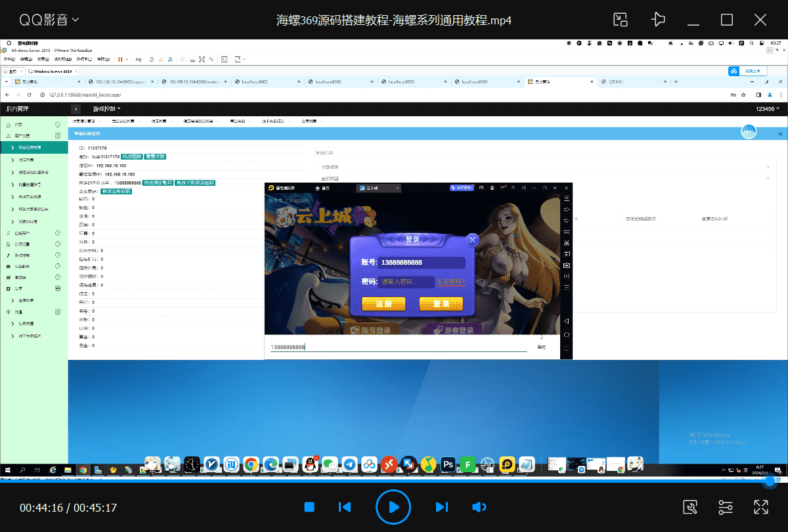Click the screenshot scissors icon in emulator sidebar
Screen dimensions: 788x532
[567, 242]
